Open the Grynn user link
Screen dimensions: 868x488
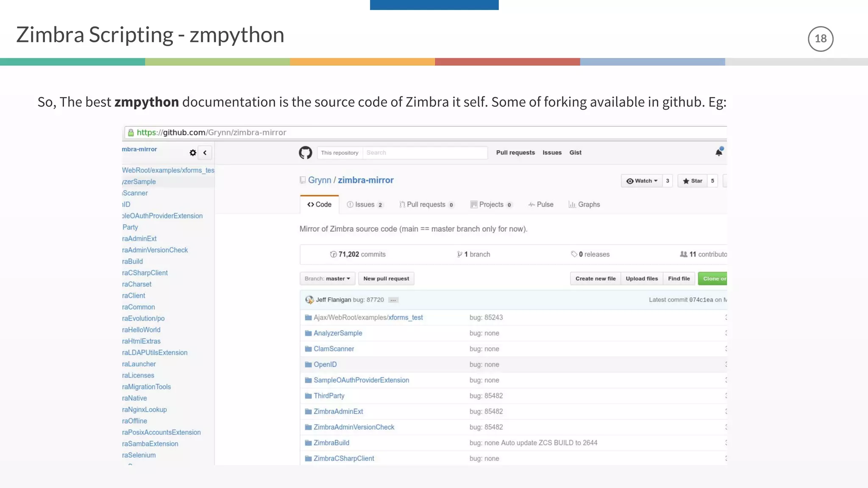[320, 180]
